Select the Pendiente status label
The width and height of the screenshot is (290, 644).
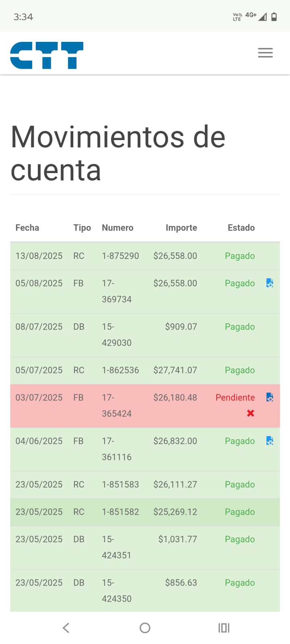(235, 398)
